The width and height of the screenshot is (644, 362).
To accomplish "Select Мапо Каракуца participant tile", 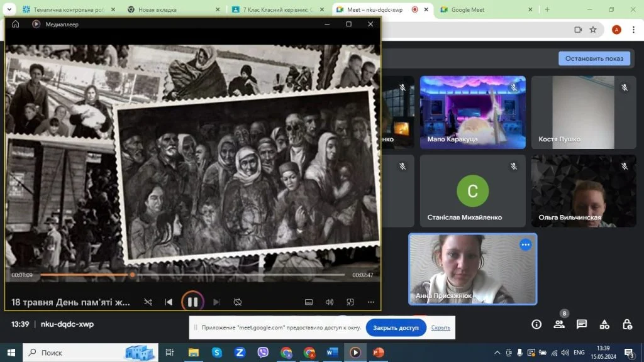I will pos(473,112).
